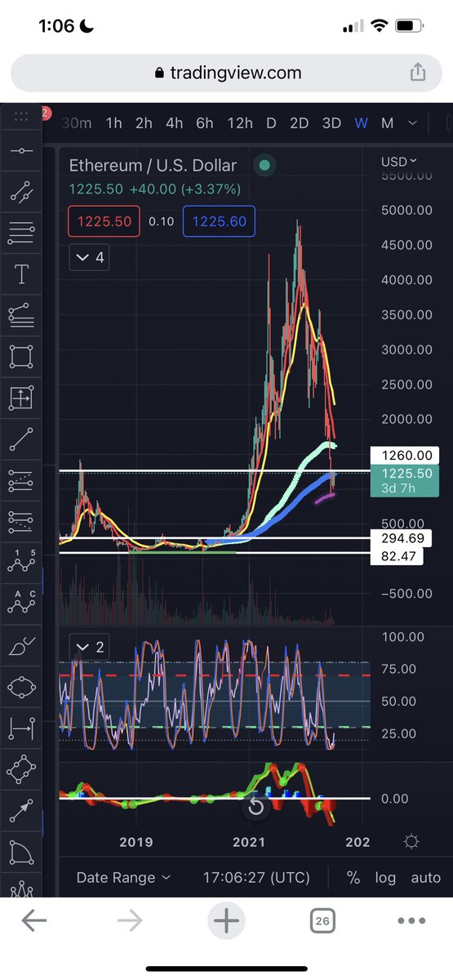Viewport: 453px width, 980px height.
Task: Switch to the 12h timeframe
Action: click(240, 123)
